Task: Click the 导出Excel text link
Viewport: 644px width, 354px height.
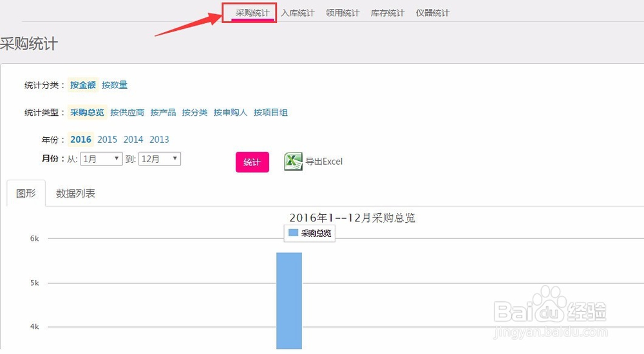Action: point(324,162)
